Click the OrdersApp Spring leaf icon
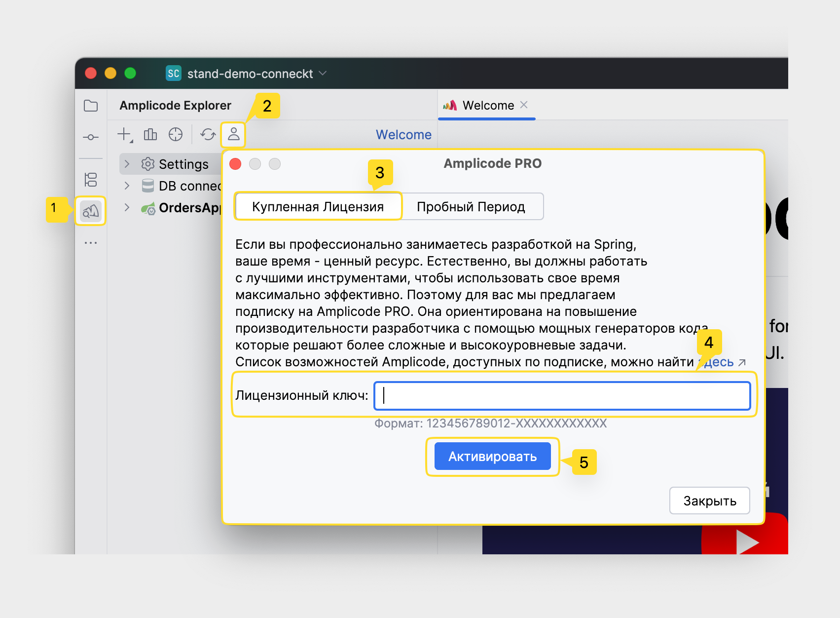The height and width of the screenshot is (618, 840). [148, 208]
